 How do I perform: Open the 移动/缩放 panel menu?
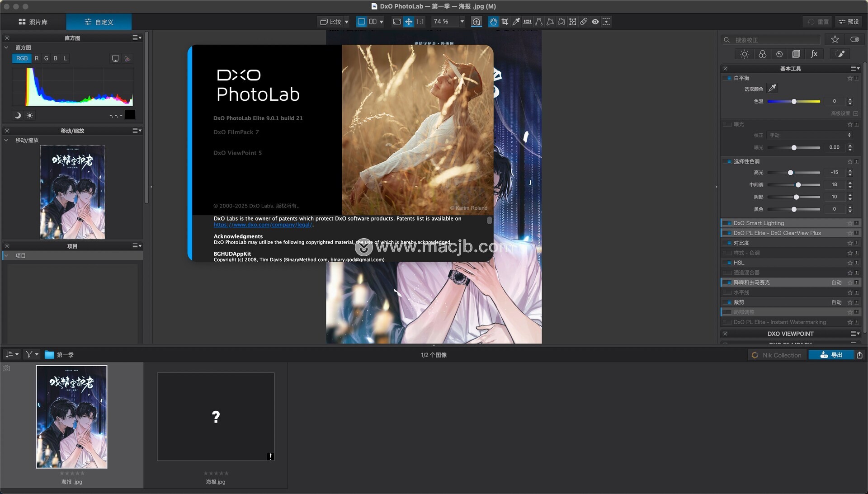[x=137, y=131]
